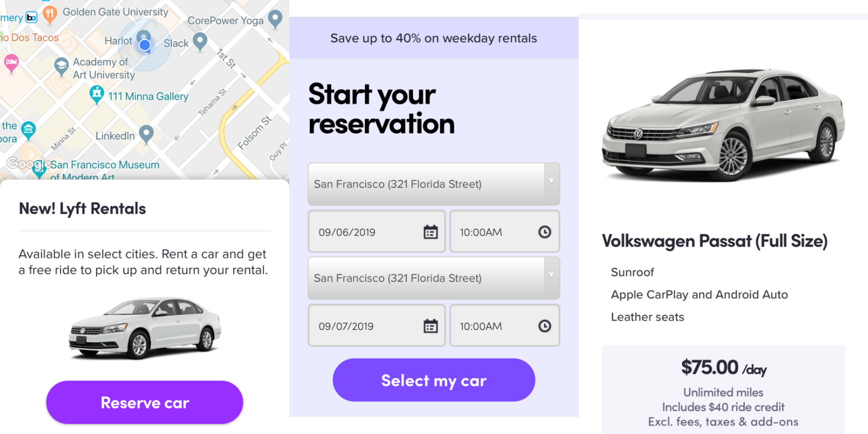
Task: Click the pickup date field 09/06/2019
Action: pos(377,231)
